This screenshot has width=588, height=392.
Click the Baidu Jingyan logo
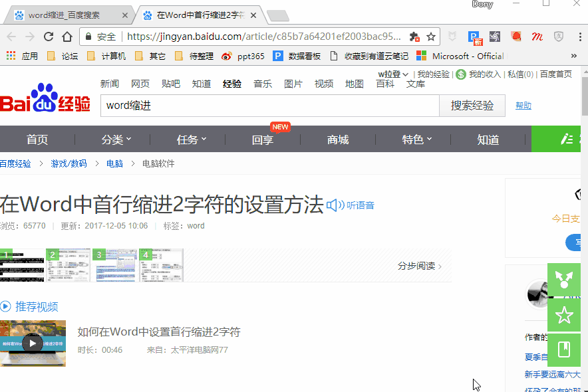tap(45, 98)
